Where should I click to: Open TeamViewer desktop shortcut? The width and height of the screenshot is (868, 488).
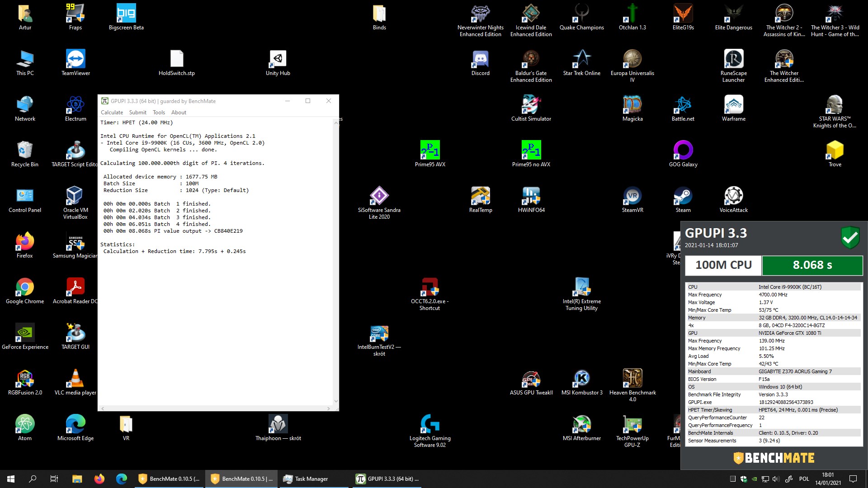coord(75,63)
